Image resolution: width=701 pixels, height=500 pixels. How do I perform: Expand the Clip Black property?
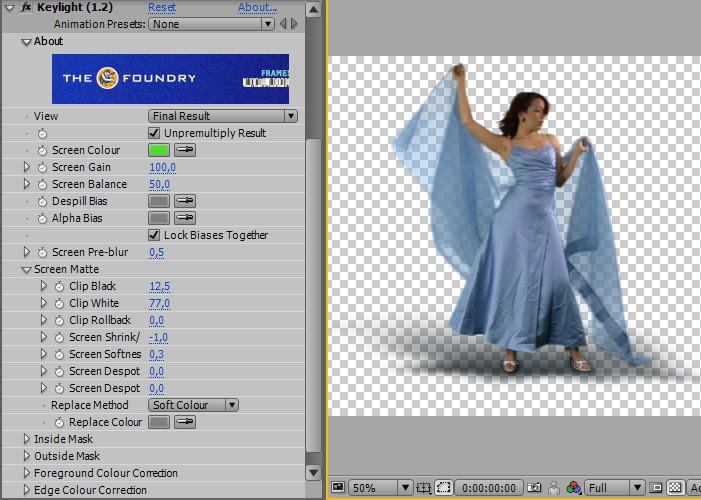click(43, 286)
